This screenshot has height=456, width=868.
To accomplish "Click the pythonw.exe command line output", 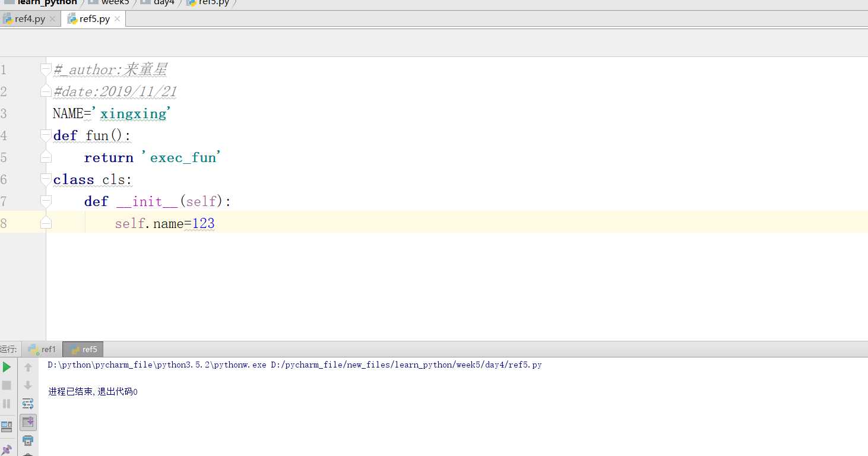I will [x=294, y=365].
